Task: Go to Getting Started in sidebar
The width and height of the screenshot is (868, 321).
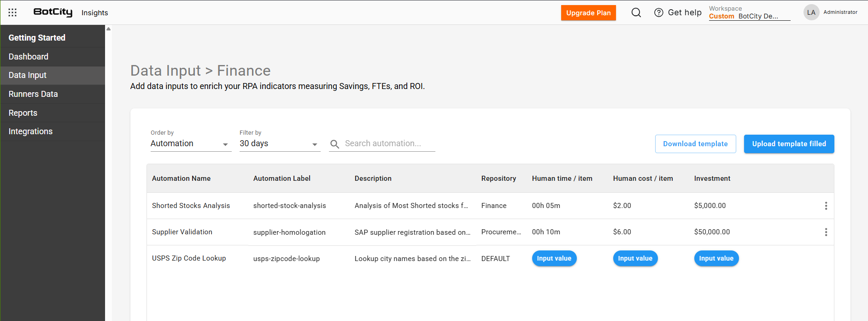Action: coord(53,38)
